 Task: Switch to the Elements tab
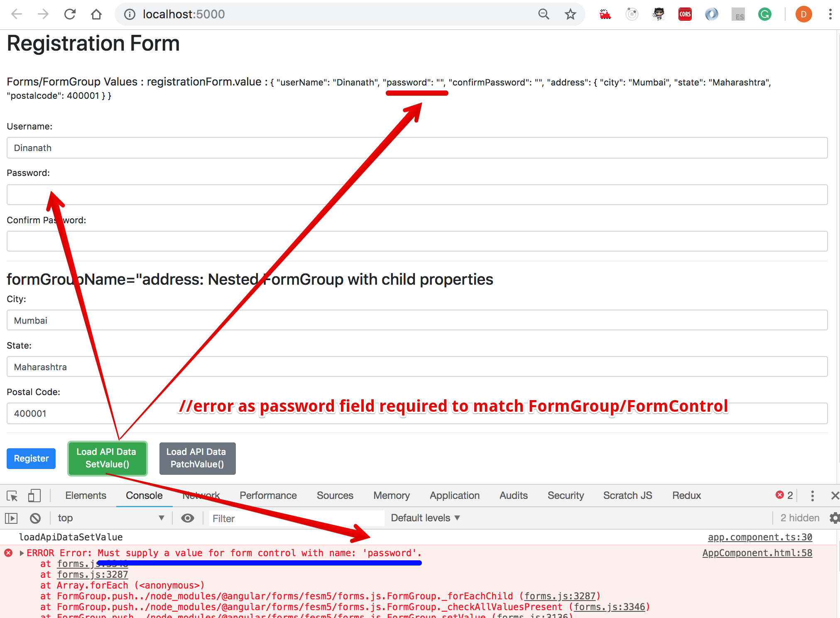click(86, 496)
